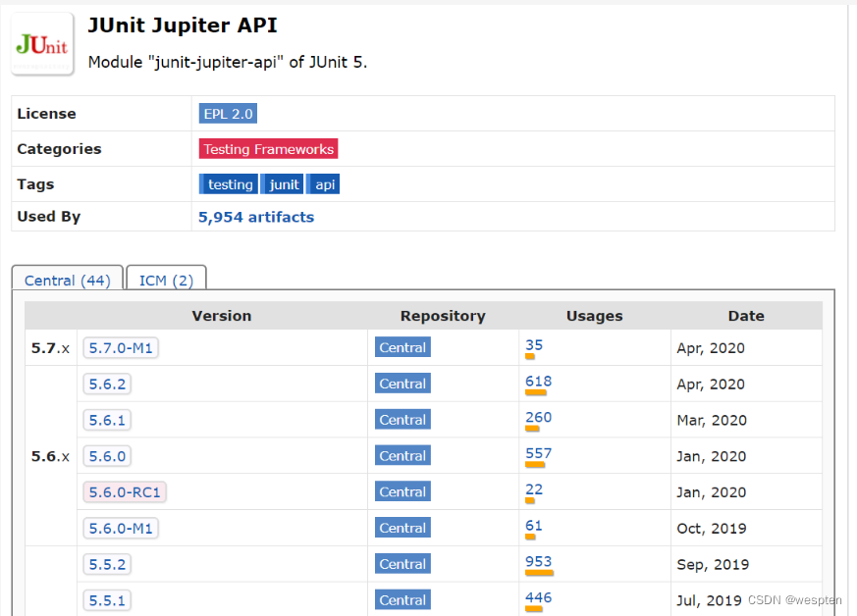Click the Usages column header
Viewport: 857px width, 616px height.
click(594, 316)
